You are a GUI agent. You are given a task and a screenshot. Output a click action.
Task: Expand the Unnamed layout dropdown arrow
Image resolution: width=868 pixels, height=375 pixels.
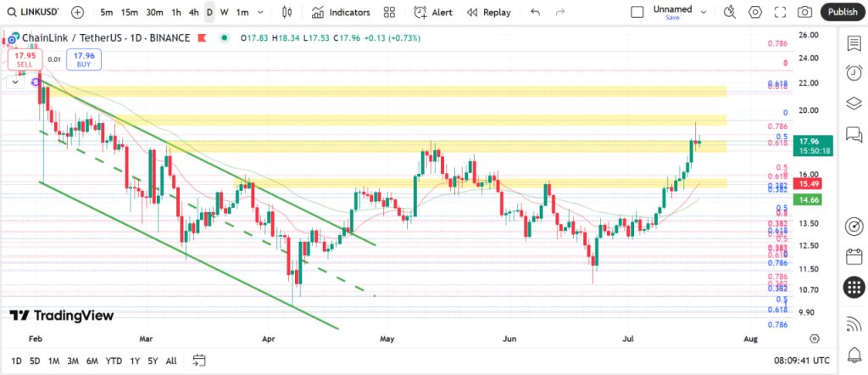704,12
